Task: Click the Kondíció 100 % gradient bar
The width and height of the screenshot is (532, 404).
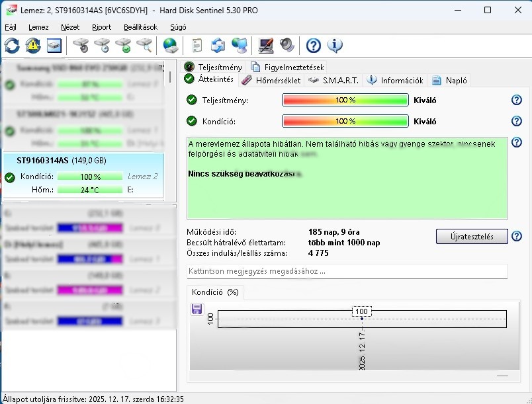Action: 345,121
